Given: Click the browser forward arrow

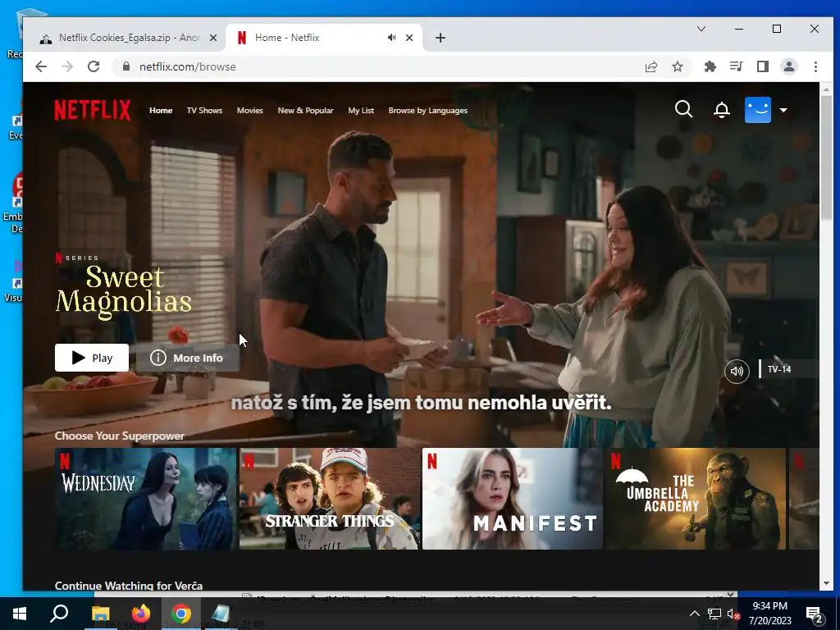Looking at the screenshot, I should 67,66.
